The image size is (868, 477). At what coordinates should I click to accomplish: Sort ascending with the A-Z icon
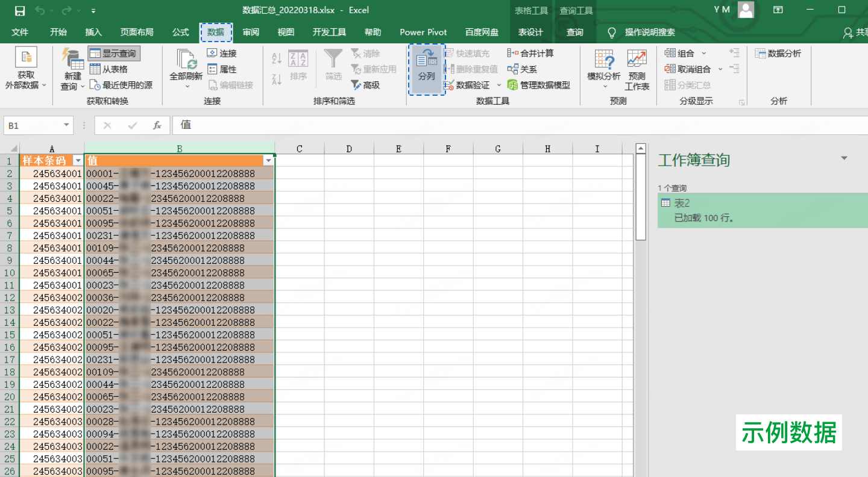click(x=277, y=59)
